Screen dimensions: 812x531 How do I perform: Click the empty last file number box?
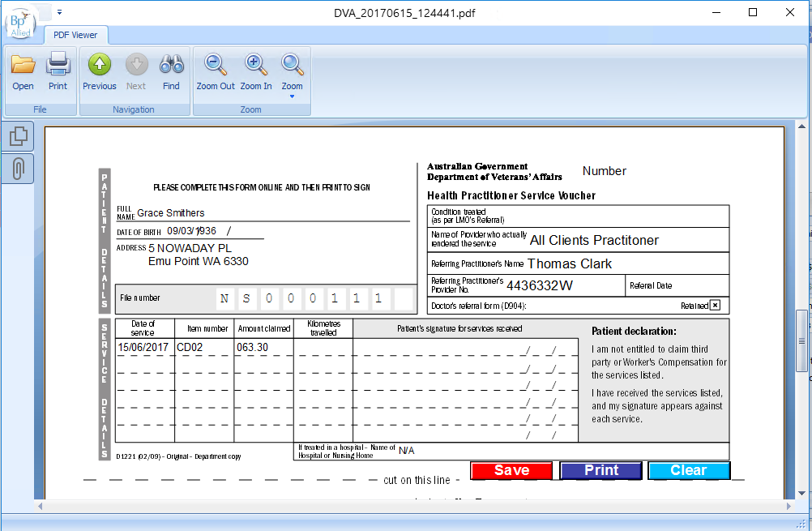pos(404,298)
